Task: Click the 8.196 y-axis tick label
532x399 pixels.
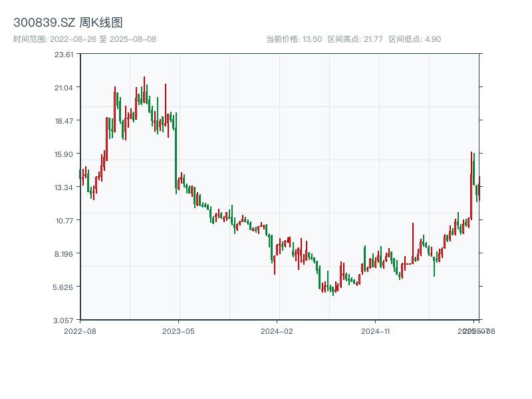Action: 64,254
